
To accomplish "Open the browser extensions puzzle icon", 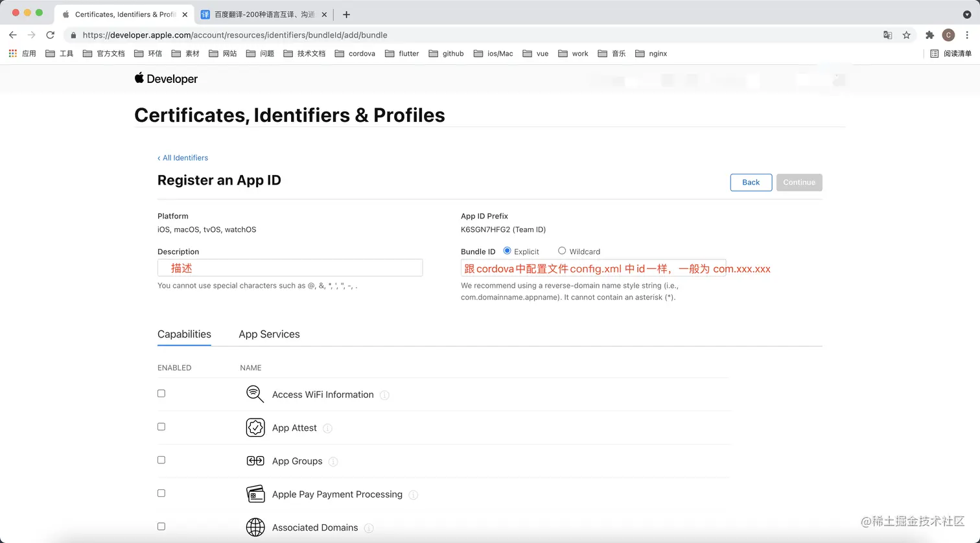I will tap(929, 35).
